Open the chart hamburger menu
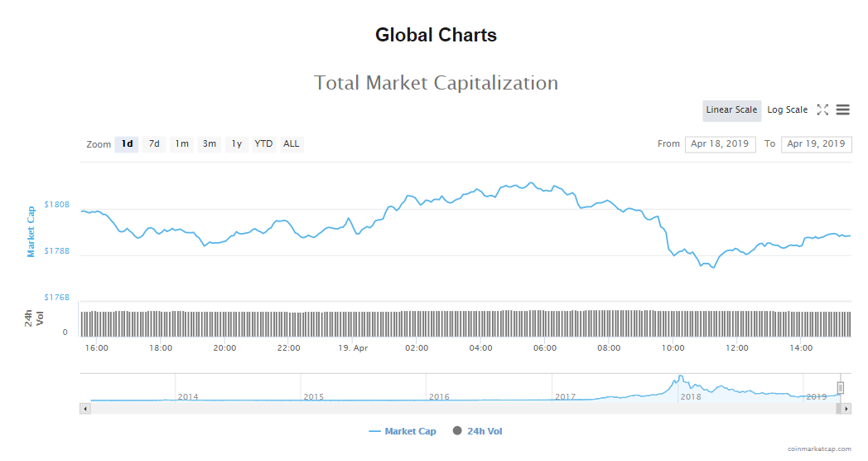 pos(843,109)
